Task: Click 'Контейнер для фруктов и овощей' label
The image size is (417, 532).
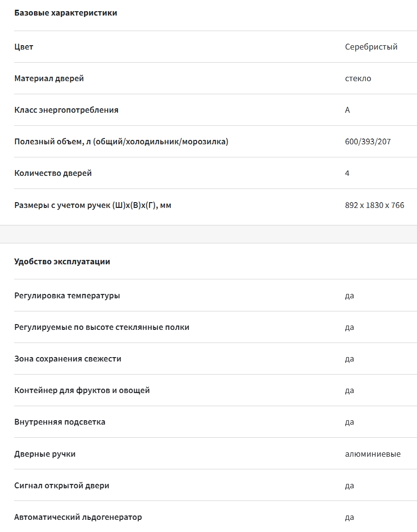Action: point(82,390)
